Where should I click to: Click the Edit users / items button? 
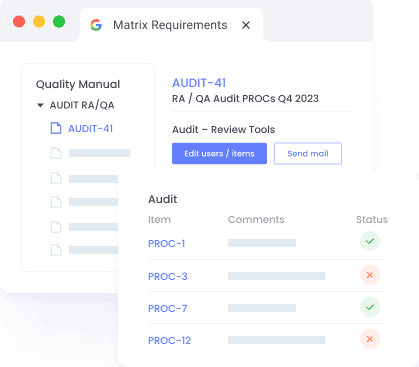(x=219, y=153)
